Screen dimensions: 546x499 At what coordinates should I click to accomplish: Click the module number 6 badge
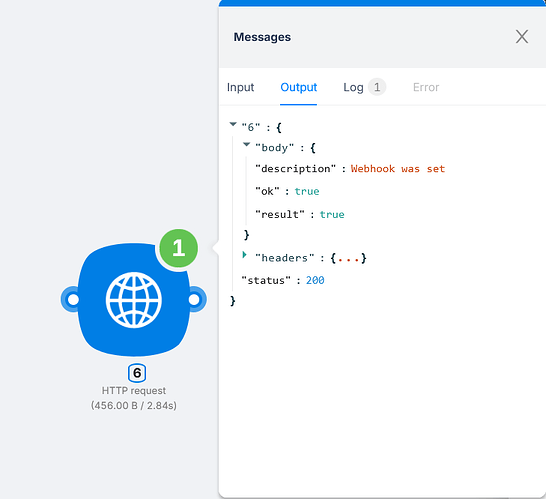pyautogui.click(x=137, y=373)
